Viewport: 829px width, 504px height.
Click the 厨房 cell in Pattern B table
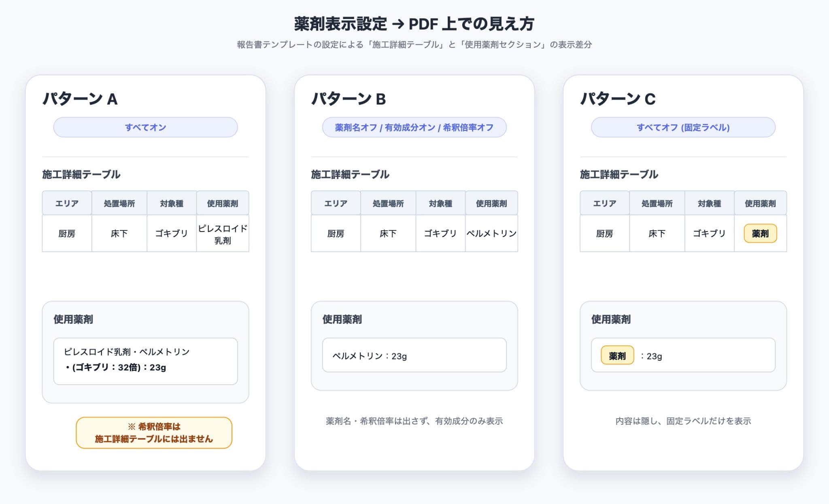point(336,234)
